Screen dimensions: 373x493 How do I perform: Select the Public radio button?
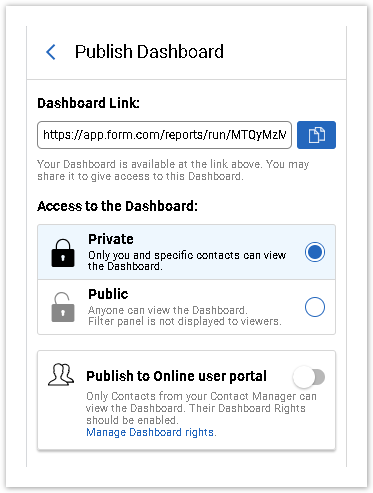[315, 307]
